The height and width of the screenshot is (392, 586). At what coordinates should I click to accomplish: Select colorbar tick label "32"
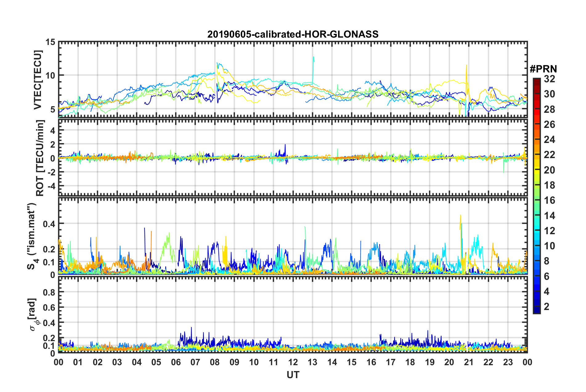[x=549, y=79]
